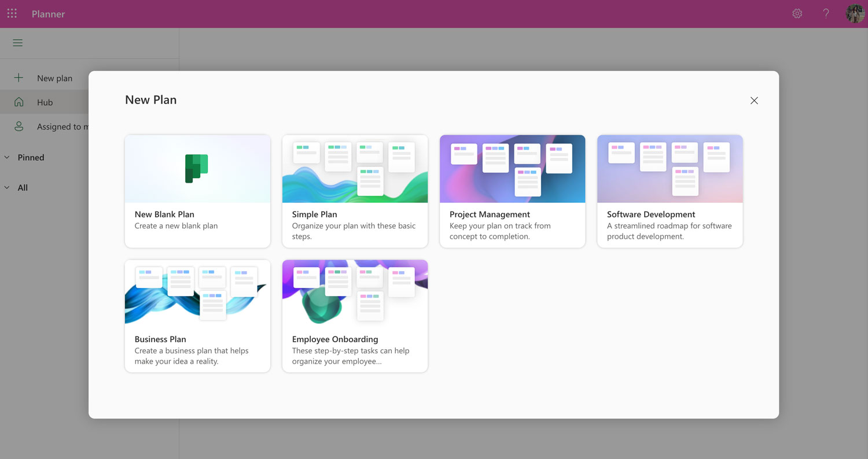The width and height of the screenshot is (868, 459).
Task: Click the Employee Onboarding template thumbnail
Action: [355, 292]
